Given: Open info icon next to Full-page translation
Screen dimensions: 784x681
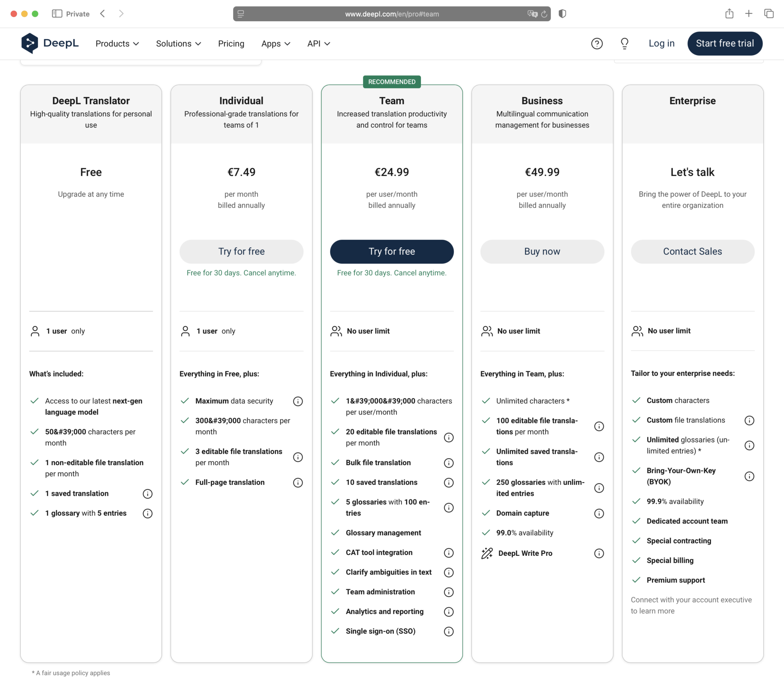Looking at the screenshot, I should pos(298,483).
